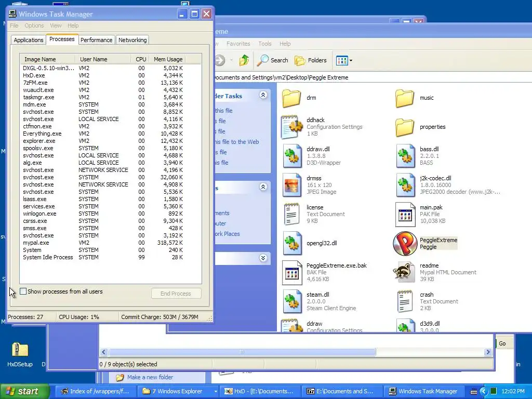The image size is (532, 399).
Task: Select the readme Mypal HTML document icon
Action: (404, 272)
